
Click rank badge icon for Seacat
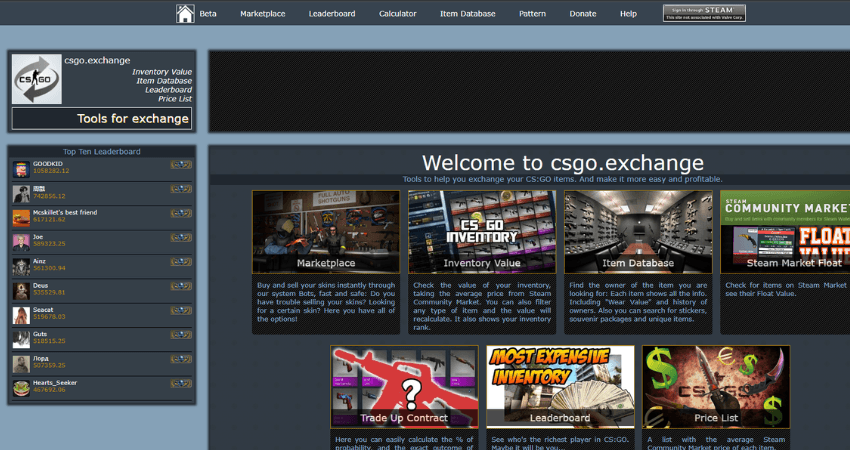coord(181,311)
